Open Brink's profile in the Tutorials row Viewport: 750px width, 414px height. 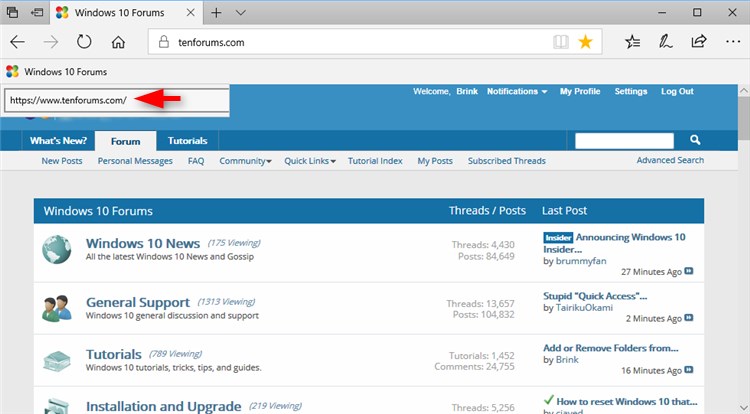(567, 360)
